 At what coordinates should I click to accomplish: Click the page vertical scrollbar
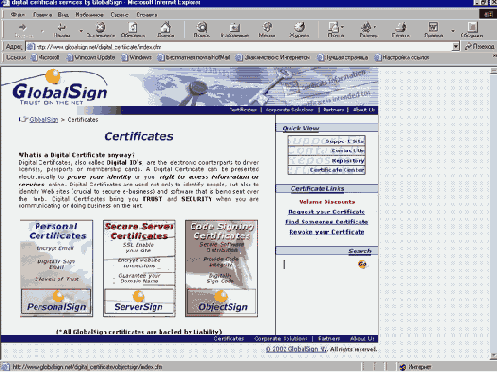[493, 213]
